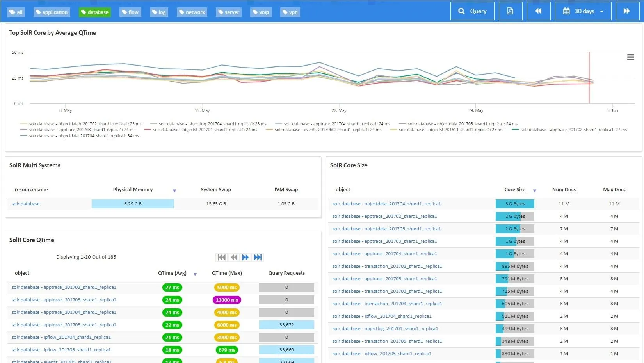
Task: Click the 6.29 GB Physical Memory bar
Action: [133, 204]
